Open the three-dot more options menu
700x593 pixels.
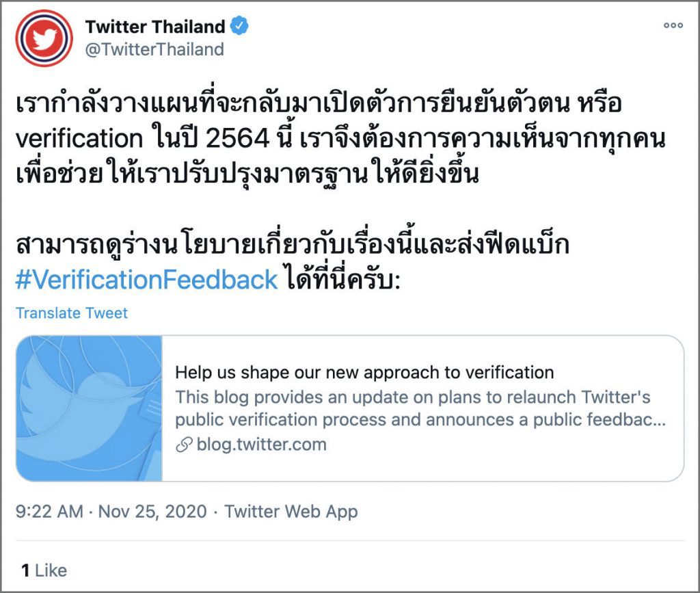point(673,25)
